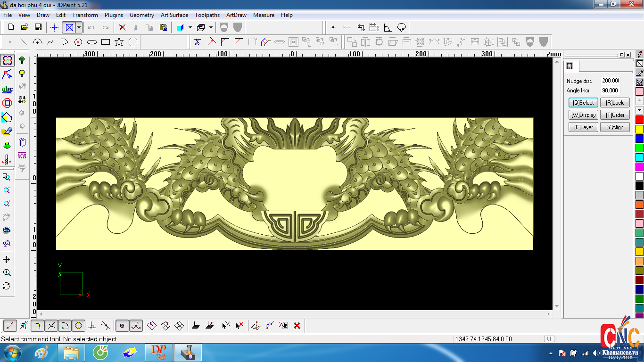Toggle the quadrant point snap button
Screen dimensions: 644x362
pyautogui.click(x=79, y=325)
